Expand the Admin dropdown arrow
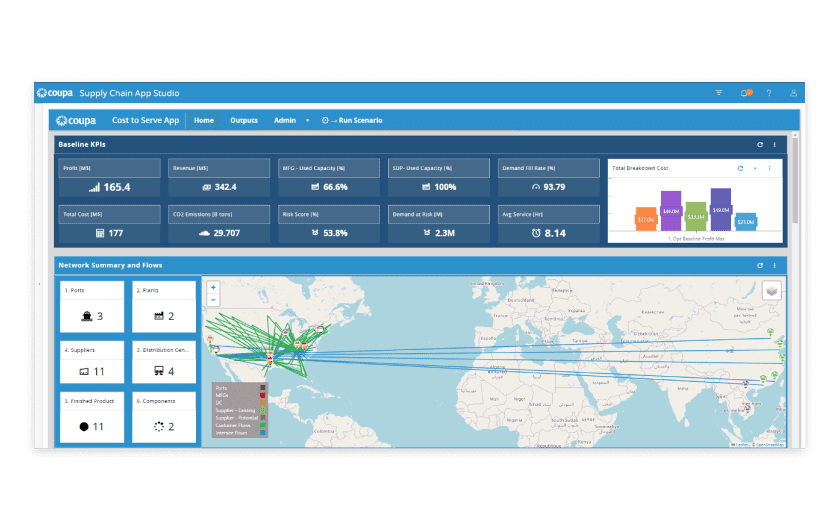Image resolution: width=838 pixels, height=531 pixels. click(307, 121)
